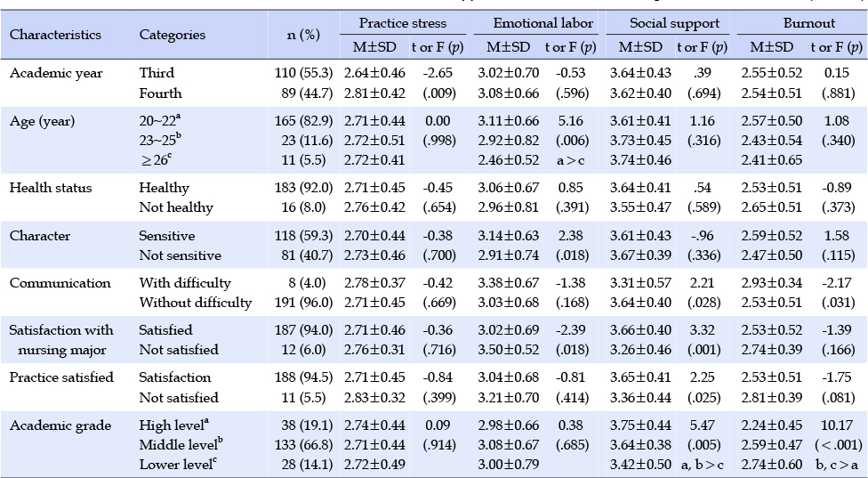The image size is (868, 478).
Task: Click the Not healthy category cell
Action: pos(176,207)
